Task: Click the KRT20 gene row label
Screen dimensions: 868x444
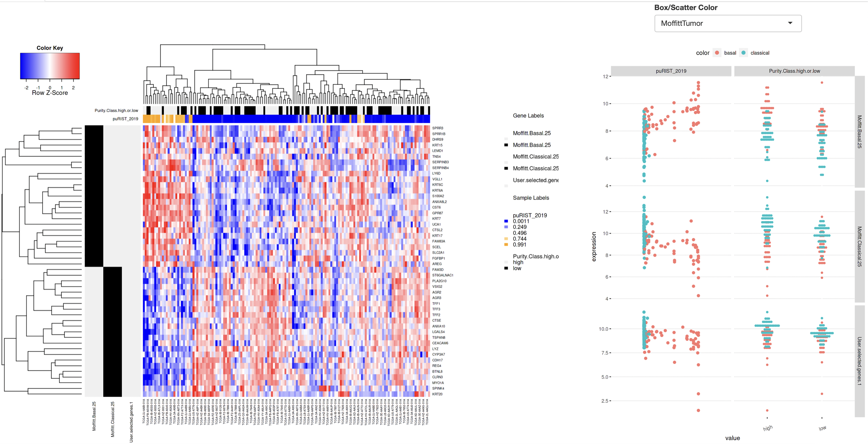Action: point(437,394)
